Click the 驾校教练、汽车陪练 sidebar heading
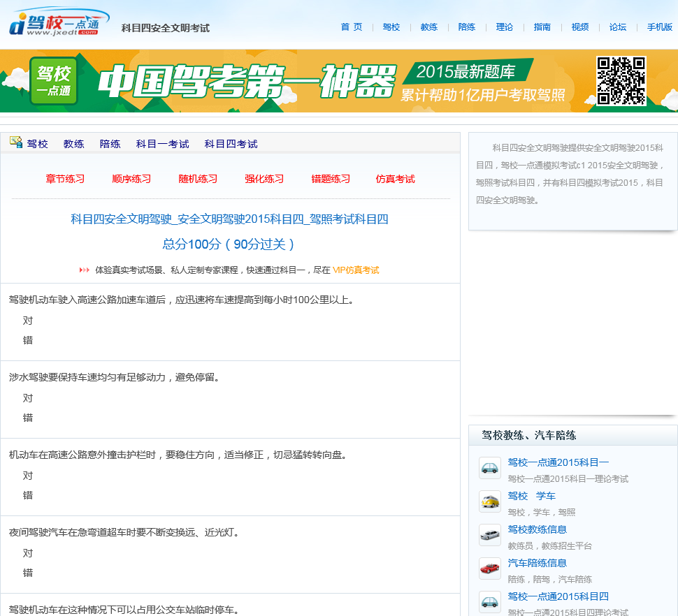Image resolution: width=678 pixels, height=616 pixels. 529,435
